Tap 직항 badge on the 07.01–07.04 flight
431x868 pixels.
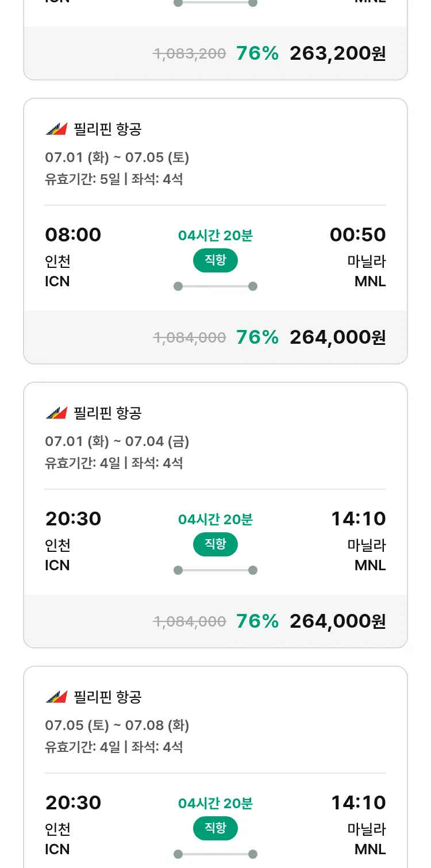click(215, 544)
